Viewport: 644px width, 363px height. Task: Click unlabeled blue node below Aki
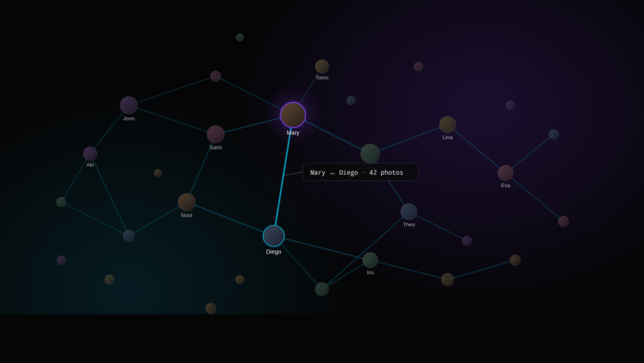click(129, 236)
